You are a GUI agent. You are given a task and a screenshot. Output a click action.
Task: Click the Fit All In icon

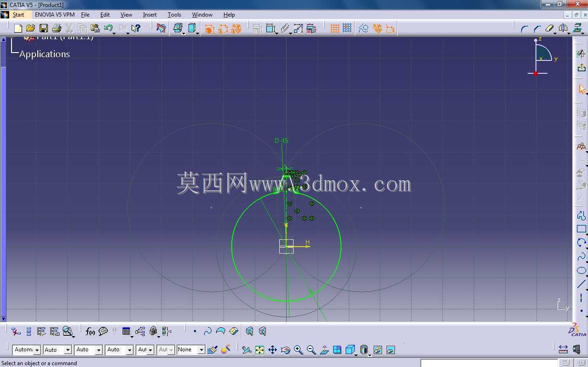tap(259, 350)
